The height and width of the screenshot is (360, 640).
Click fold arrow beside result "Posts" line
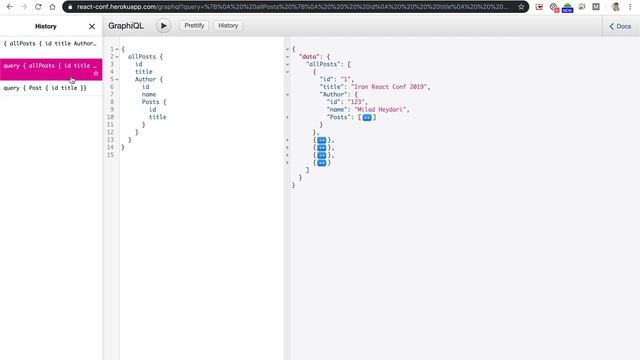(x=287, y=117)
